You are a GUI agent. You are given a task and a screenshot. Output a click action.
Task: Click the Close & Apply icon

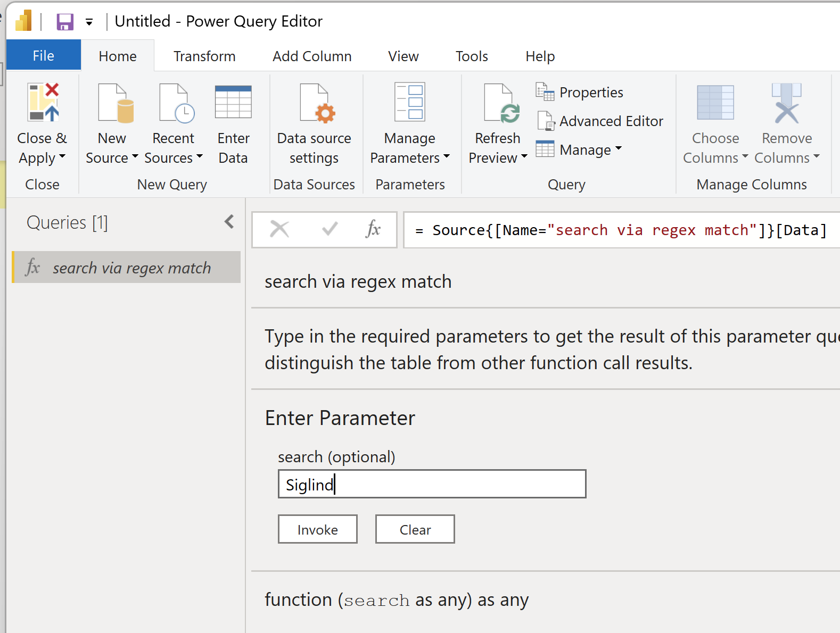(43, 103)
